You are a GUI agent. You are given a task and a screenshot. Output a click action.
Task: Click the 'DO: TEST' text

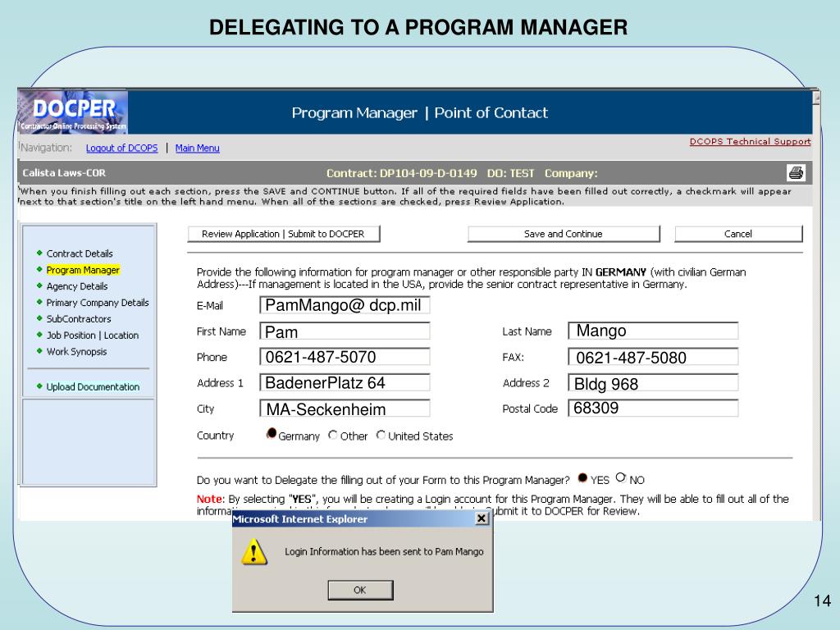pos(510,174)
